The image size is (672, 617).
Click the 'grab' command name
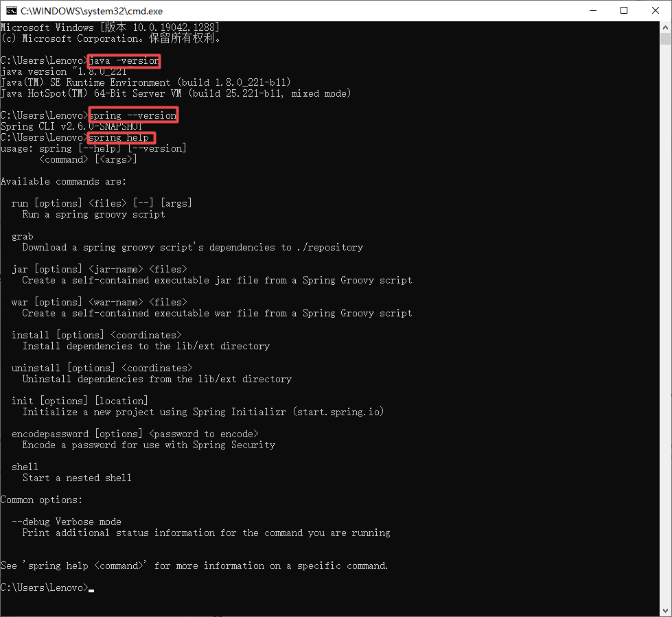(22, 237)
